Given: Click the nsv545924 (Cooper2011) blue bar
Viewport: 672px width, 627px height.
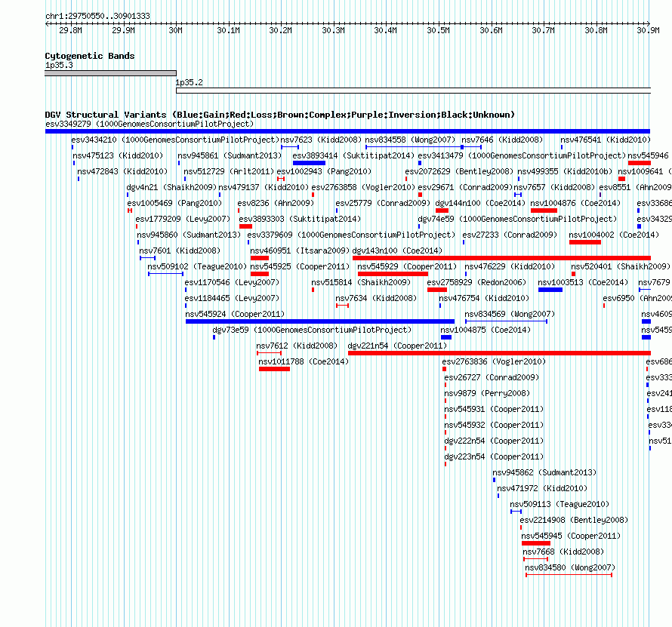Looking at the screenshot, I should tap(320, 321).
